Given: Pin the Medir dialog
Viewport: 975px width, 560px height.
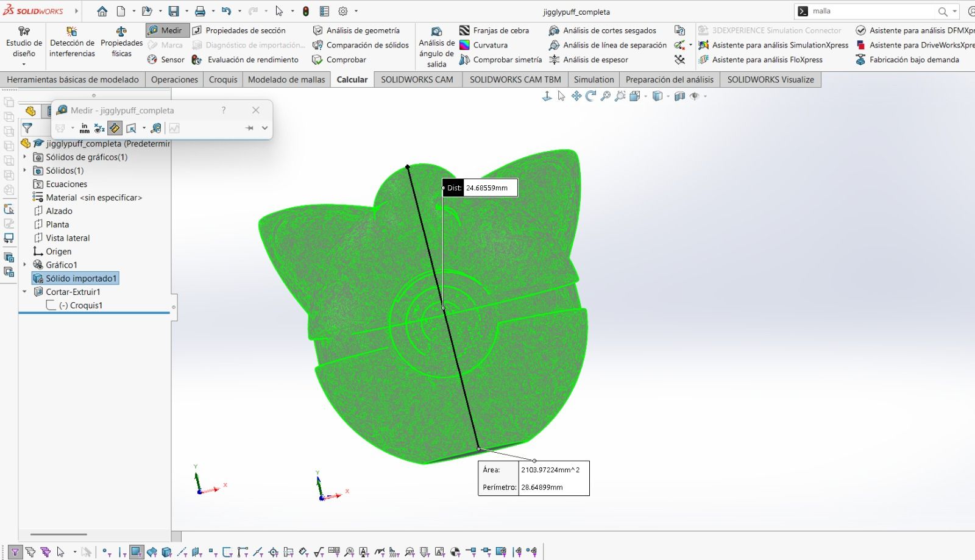Looking at the screenshot, I should coord(249,128).
